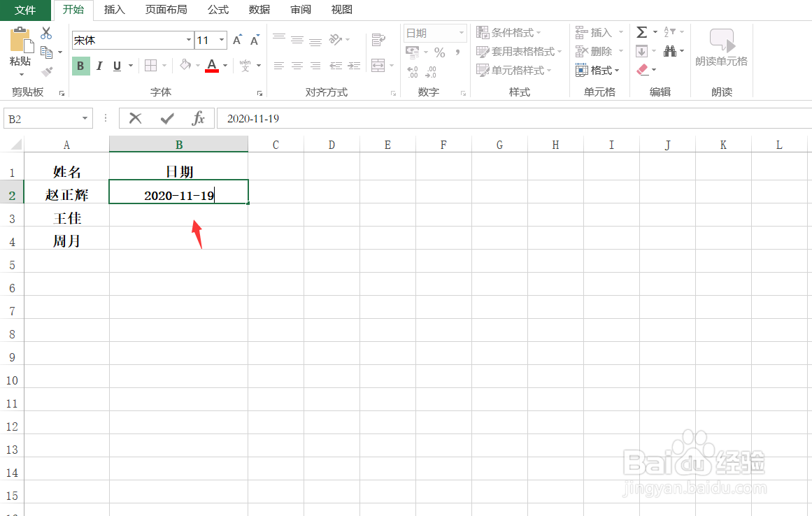Apply red font color
Viewport: 812px width, 516px height.
[x=211, y=65]
